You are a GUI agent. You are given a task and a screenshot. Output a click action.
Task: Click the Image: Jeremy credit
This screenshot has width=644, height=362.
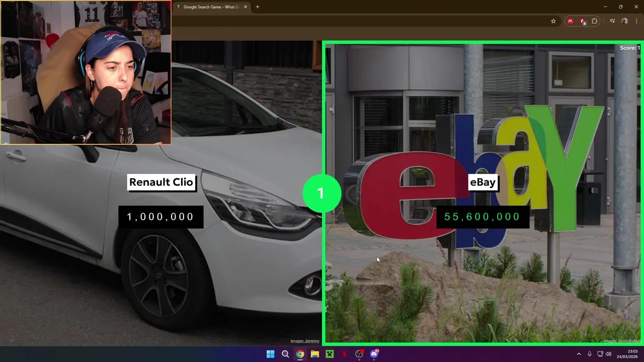[x=305, y=341]
